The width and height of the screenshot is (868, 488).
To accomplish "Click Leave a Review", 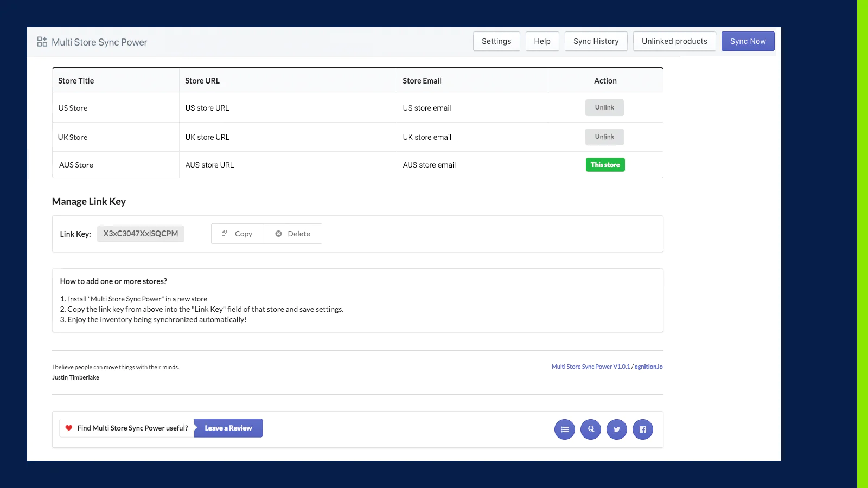I will pyautogui.click(x=228, y=428).
